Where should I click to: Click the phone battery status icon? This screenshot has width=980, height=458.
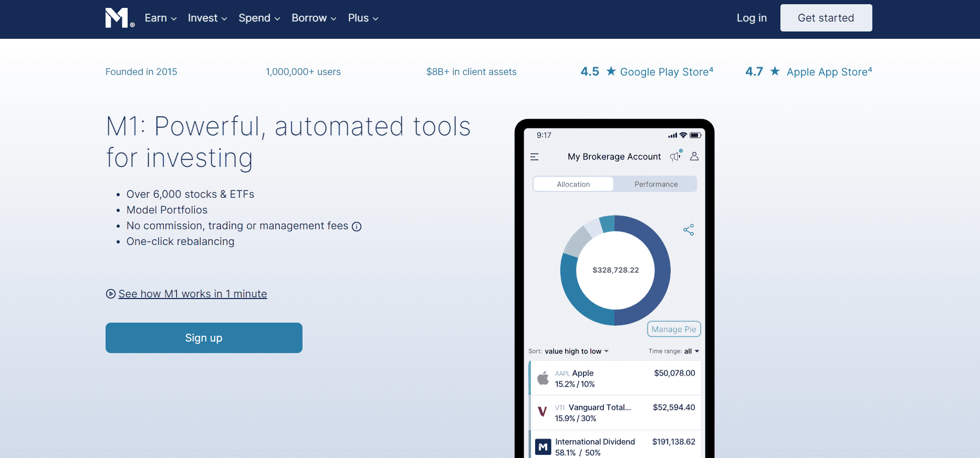[695, 135]
